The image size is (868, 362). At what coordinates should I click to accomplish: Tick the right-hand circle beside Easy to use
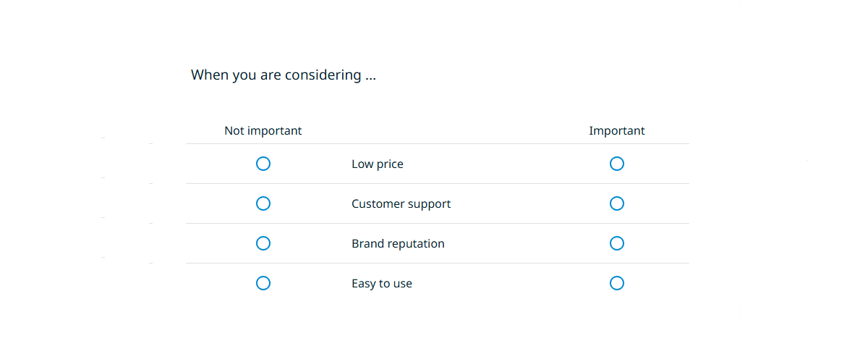pyautogui.click(x=617, y=283)
